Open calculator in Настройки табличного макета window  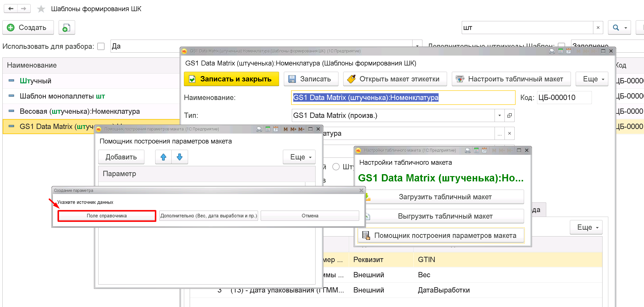pos(476,150)
